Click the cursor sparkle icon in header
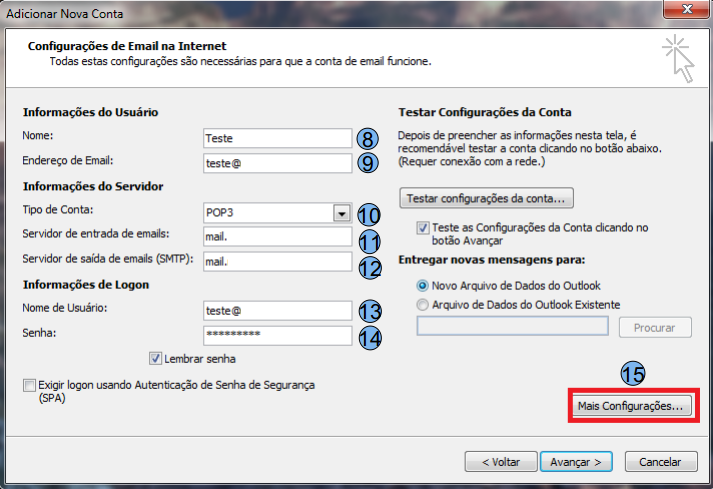Image resolution: width=713 pixels, height=489 pixels. [679, 57]
